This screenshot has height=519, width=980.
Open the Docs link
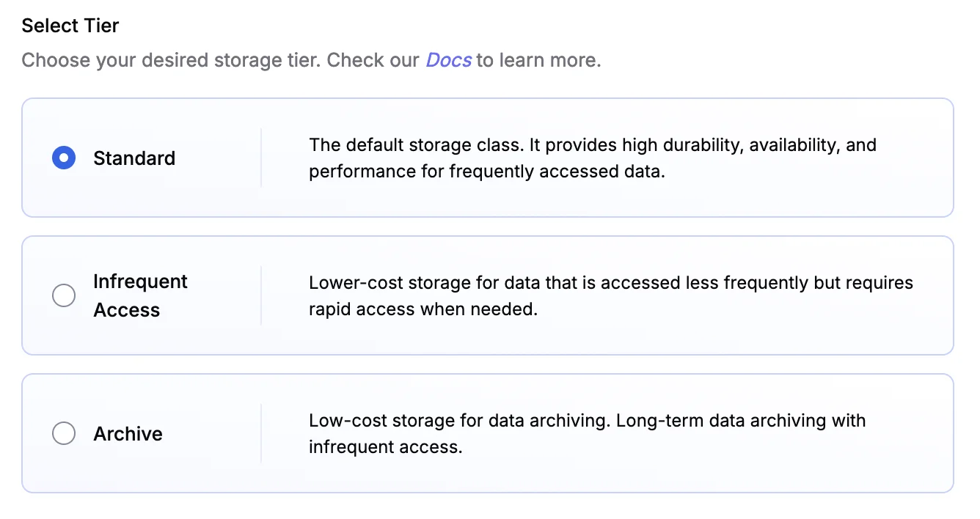449,60
